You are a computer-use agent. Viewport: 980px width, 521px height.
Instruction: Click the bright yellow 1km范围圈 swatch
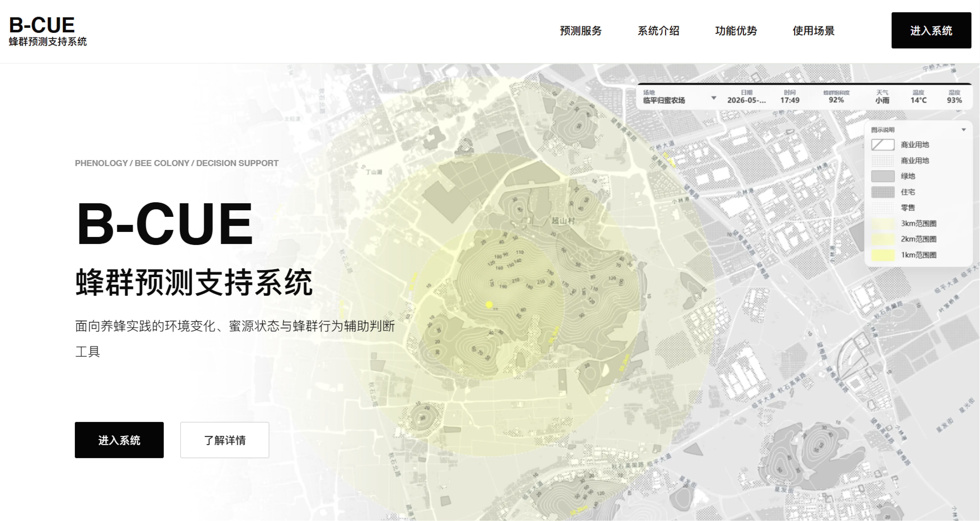click(883, 255)
